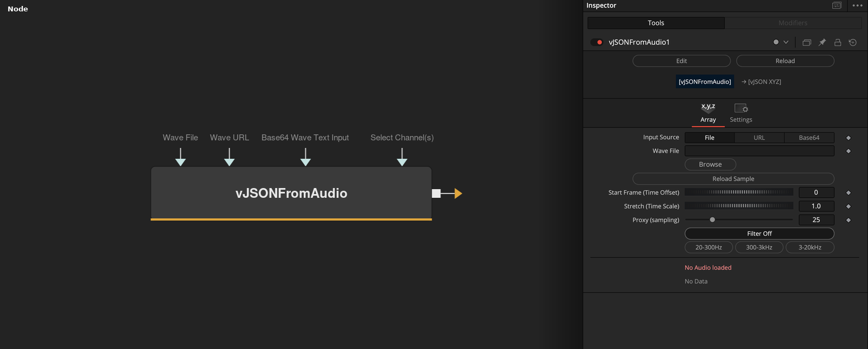
Task: Switch to the Modifiers tab in Inspector
Action: (793, 23)
